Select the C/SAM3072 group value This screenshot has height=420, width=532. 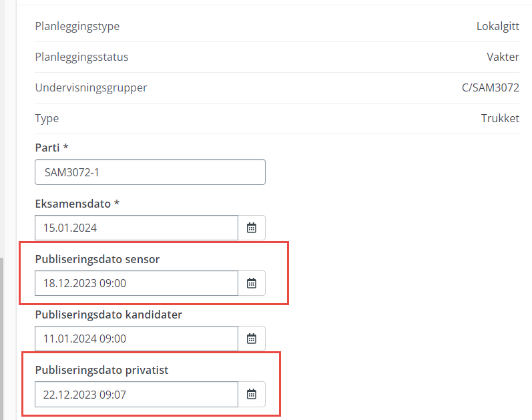pos(490,87)
